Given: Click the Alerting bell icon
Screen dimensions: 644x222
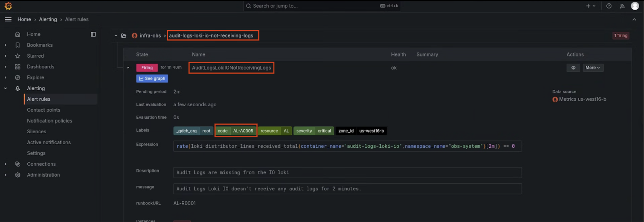Looking at the screenshot, I should click(17, 88).
